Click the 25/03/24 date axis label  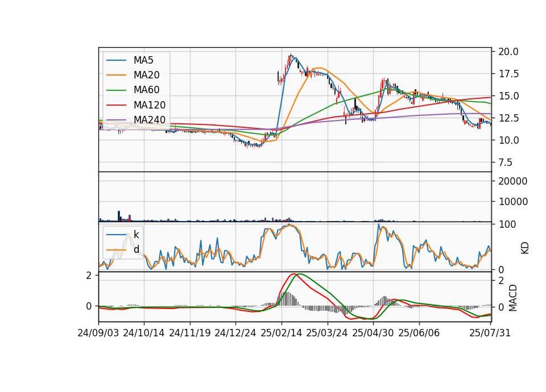327,333
